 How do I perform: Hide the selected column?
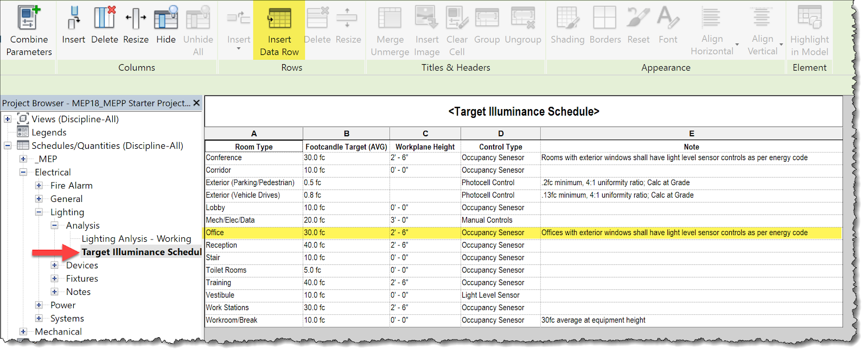[165, 25]
